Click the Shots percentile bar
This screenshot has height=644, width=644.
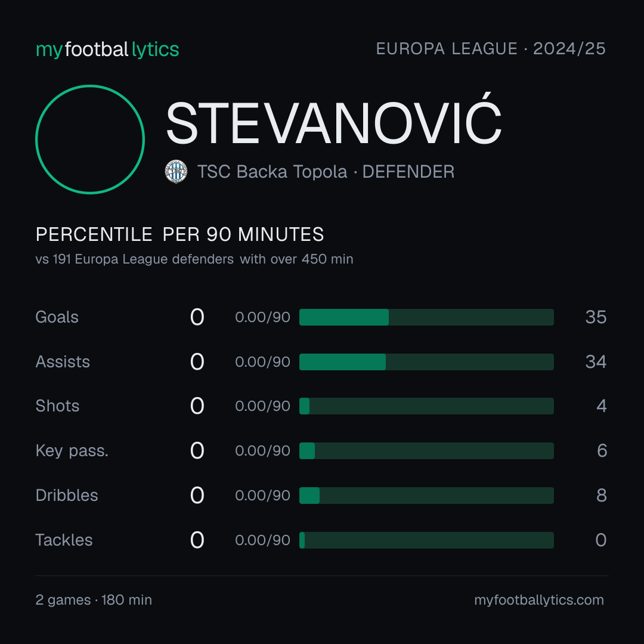(426, 406)
